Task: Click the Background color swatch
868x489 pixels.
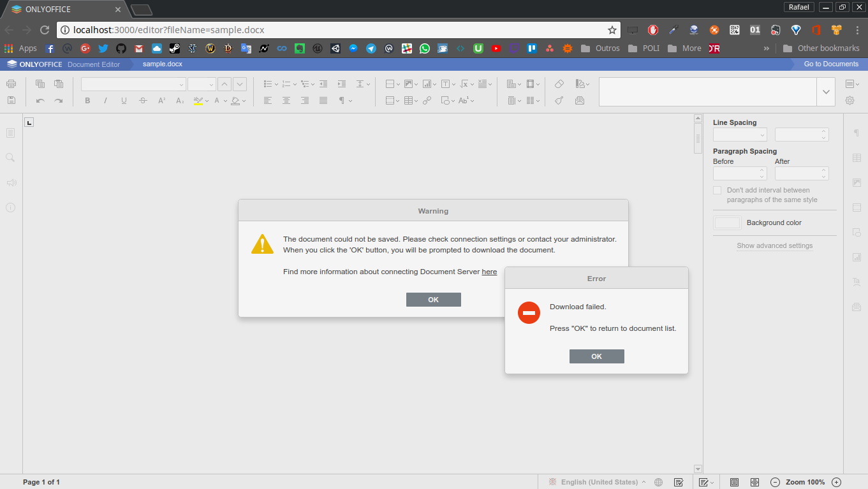Action: tap(727, 223)
